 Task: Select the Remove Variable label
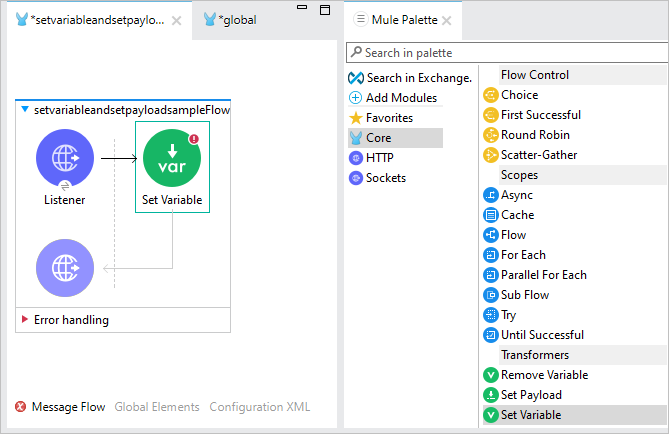(545, 375)
